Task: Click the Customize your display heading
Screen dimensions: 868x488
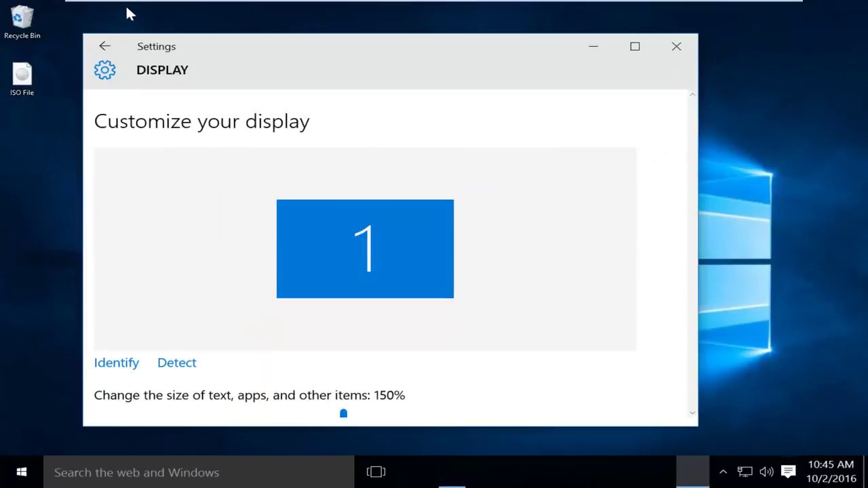Action: click(x=201, y=121)
